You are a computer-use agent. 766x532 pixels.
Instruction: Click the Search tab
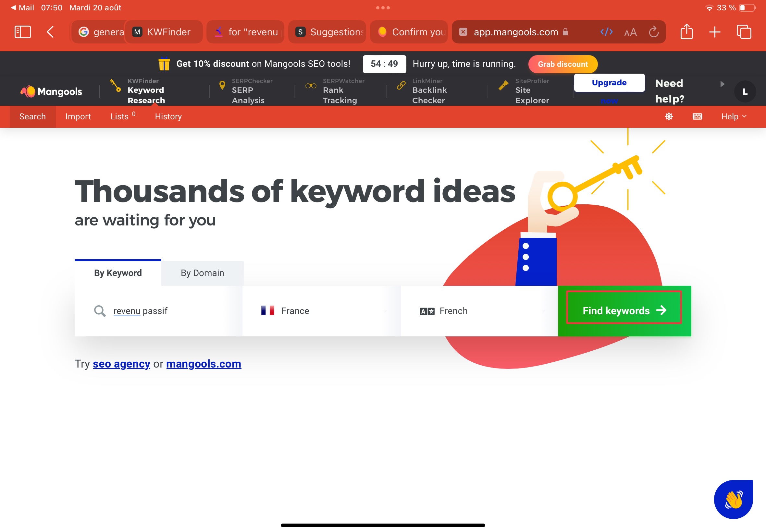tap(32, 116)
